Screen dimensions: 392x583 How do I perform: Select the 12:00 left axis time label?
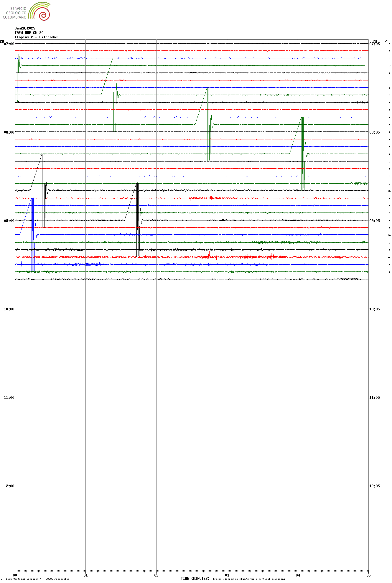point(9,486)
